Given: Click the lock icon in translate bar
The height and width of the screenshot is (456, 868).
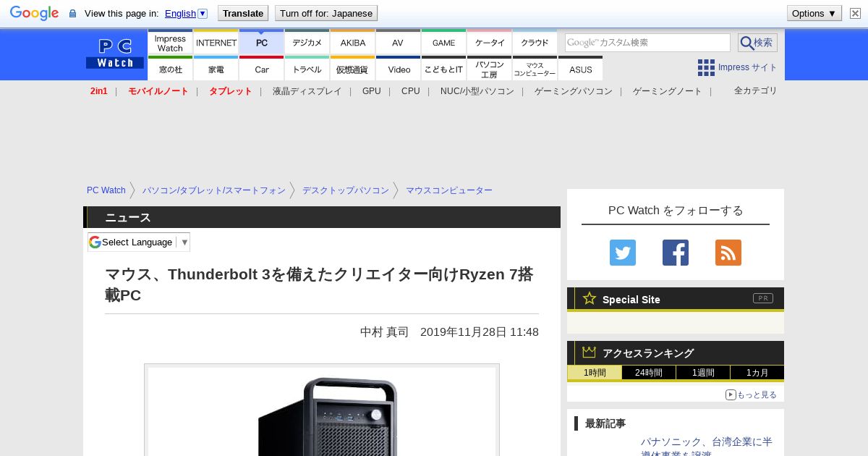Looking at the screenshot, I should tap(72, 13).
